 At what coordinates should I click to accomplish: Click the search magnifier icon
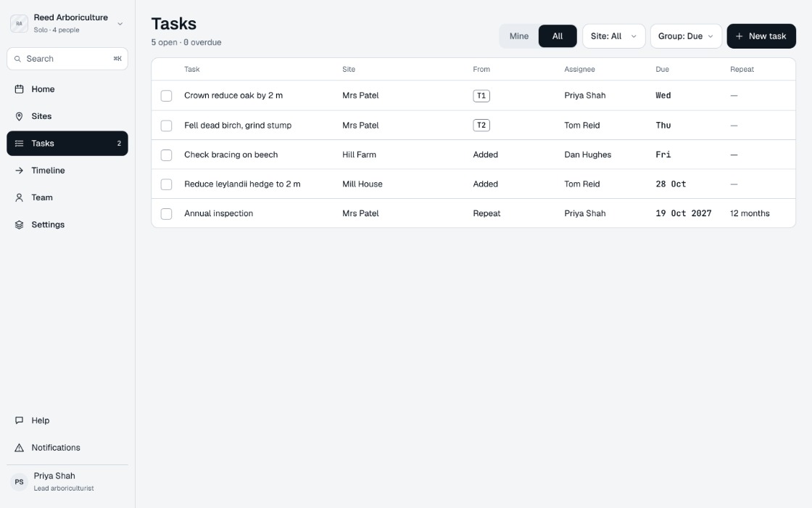pyautogui.click(x=17, y=59)
